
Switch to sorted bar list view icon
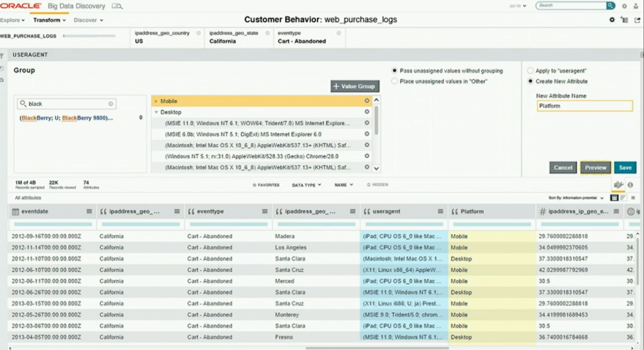pos(623,198)
